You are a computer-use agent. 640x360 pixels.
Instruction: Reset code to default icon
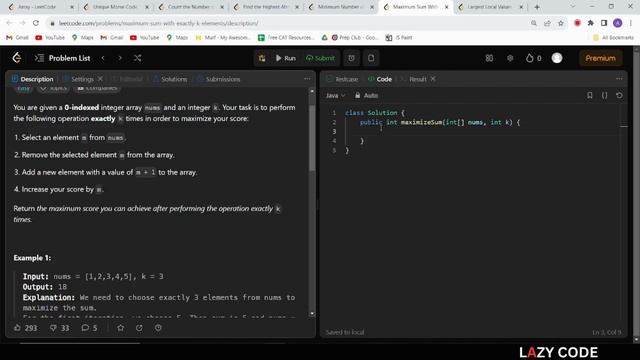coord(619,96)
